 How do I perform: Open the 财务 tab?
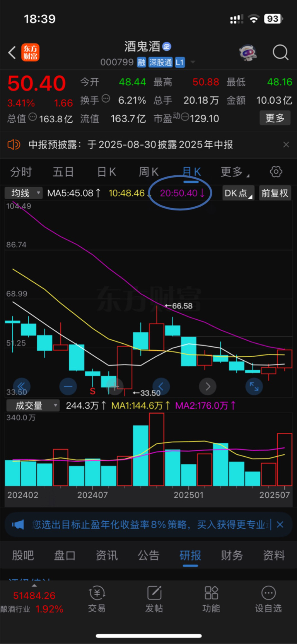coord(232,555)
